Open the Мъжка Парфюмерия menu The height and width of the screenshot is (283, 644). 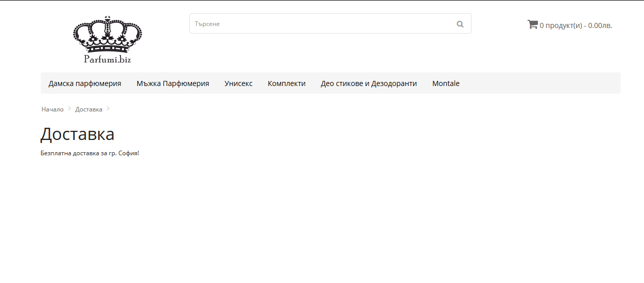[x=173, y=83]
